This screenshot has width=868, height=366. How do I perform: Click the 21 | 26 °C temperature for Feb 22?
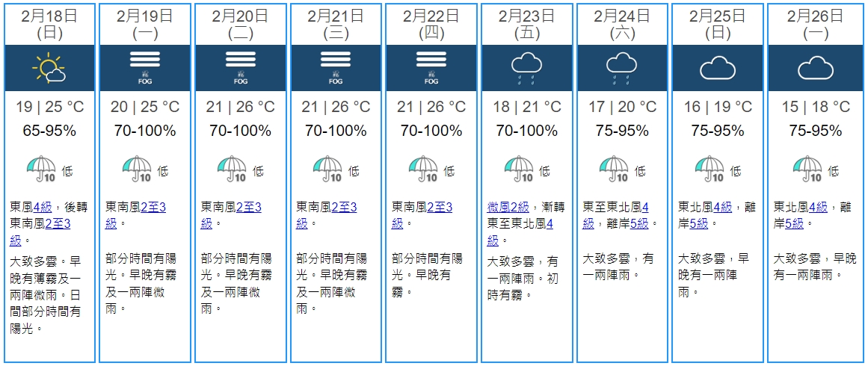point(431,108)
